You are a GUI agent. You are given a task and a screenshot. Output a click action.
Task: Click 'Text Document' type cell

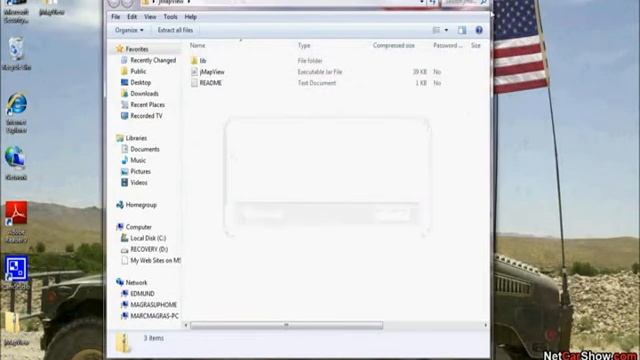[317, 83]
